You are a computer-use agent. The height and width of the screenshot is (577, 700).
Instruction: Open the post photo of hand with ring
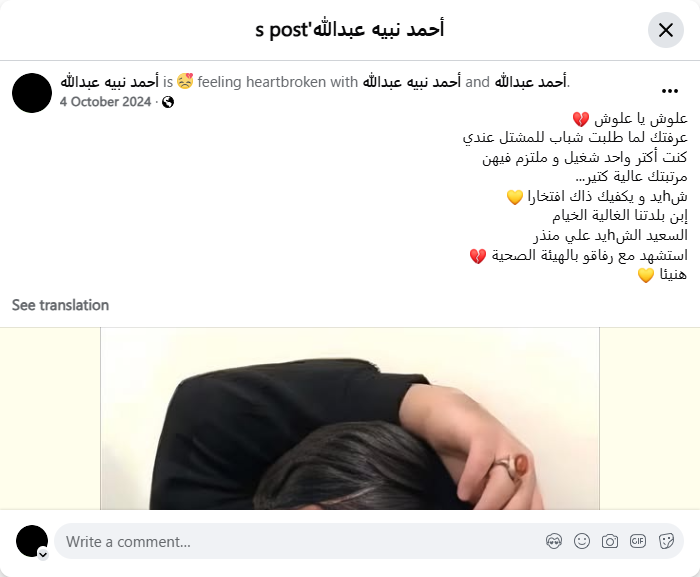[350, 418]
